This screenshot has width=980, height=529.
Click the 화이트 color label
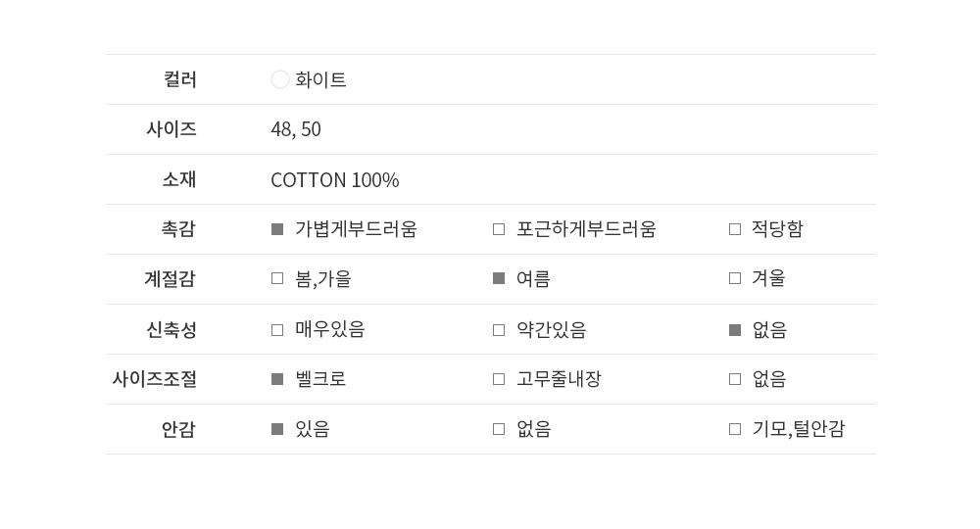click(x=320, y=79)
